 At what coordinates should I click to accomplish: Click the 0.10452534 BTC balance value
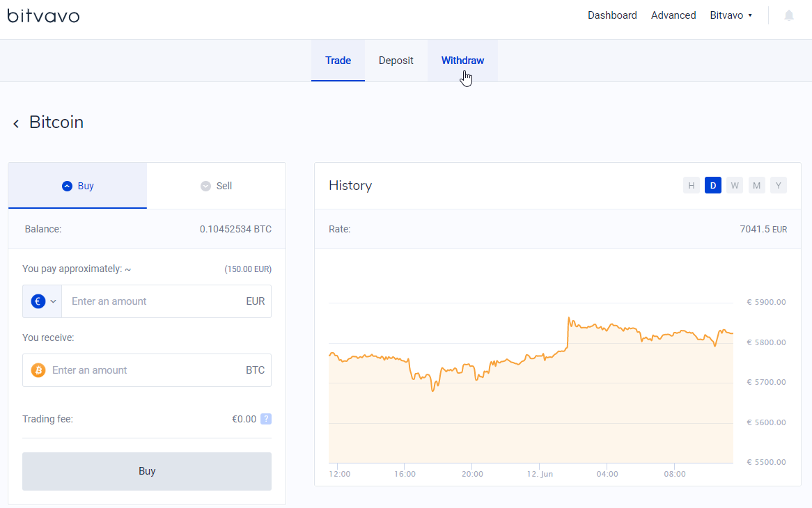click(235, 229)
